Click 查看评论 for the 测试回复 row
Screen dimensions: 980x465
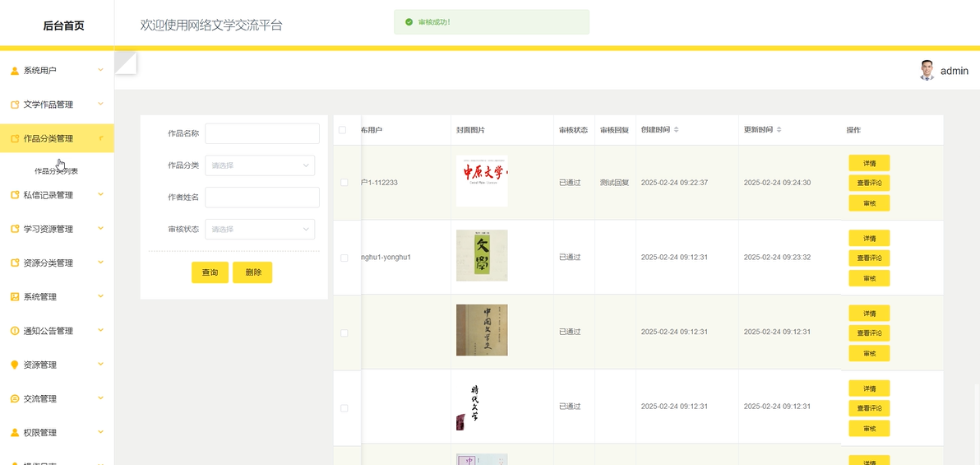coord(869,183)
